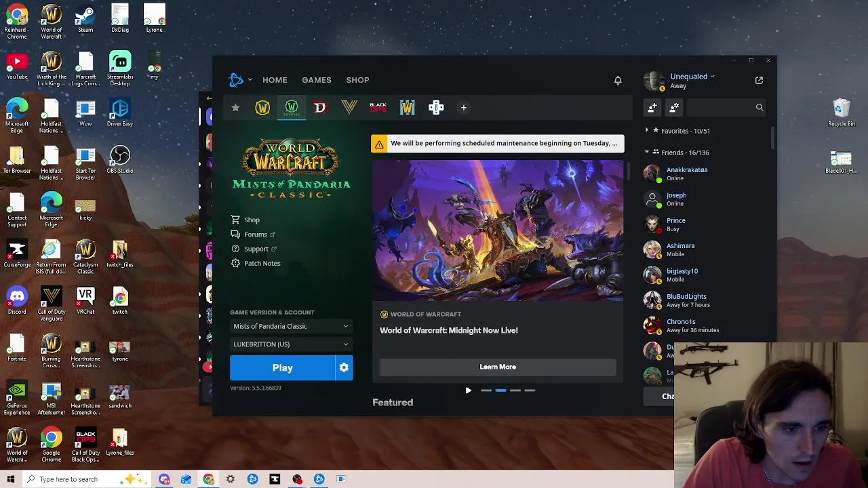Open the Support link
The width and height of the screenshot is (868, 488).
254,249
